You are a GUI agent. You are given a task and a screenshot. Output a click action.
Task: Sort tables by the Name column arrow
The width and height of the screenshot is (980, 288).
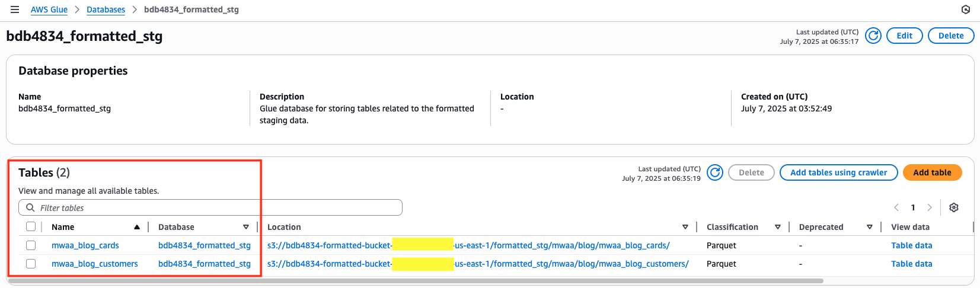[x=137, y=227]
